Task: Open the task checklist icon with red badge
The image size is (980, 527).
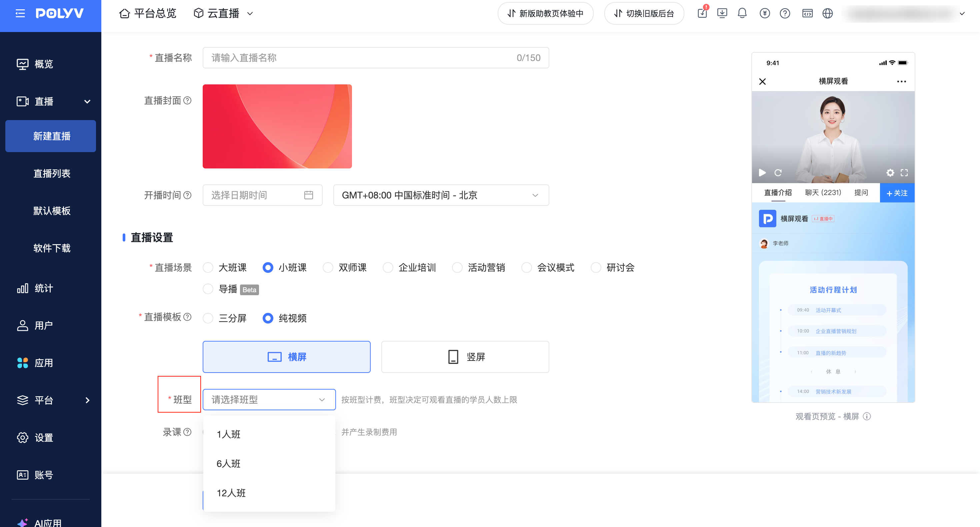Action: [702, 13]
